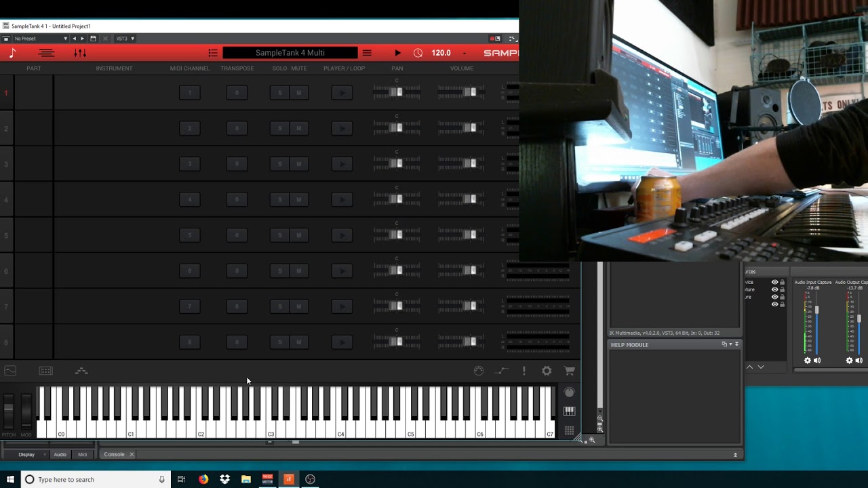
Task: Open the macro knob icon
Action: point(479,371)
